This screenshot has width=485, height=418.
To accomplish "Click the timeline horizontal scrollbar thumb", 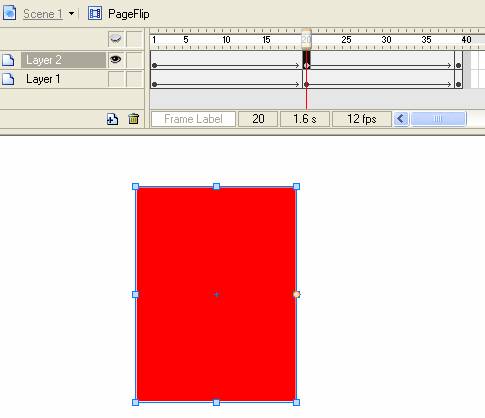I will point(438,119).
